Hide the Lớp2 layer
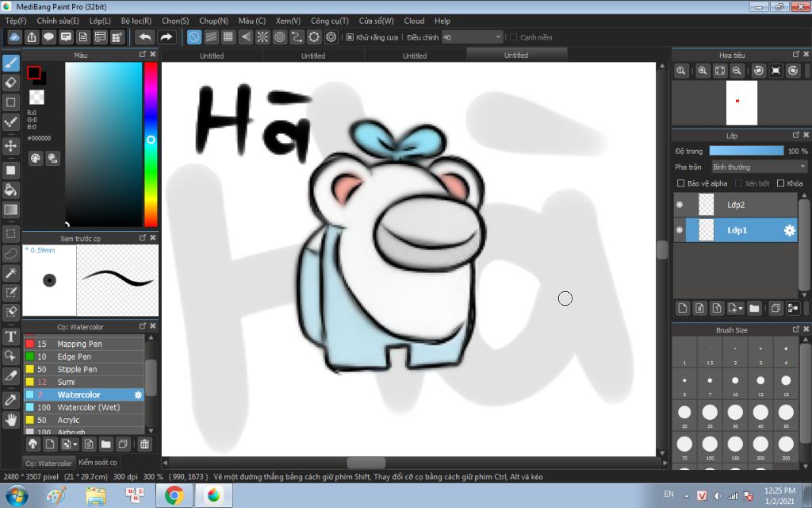Screen dimensions: 812x508 pos(680,205)
